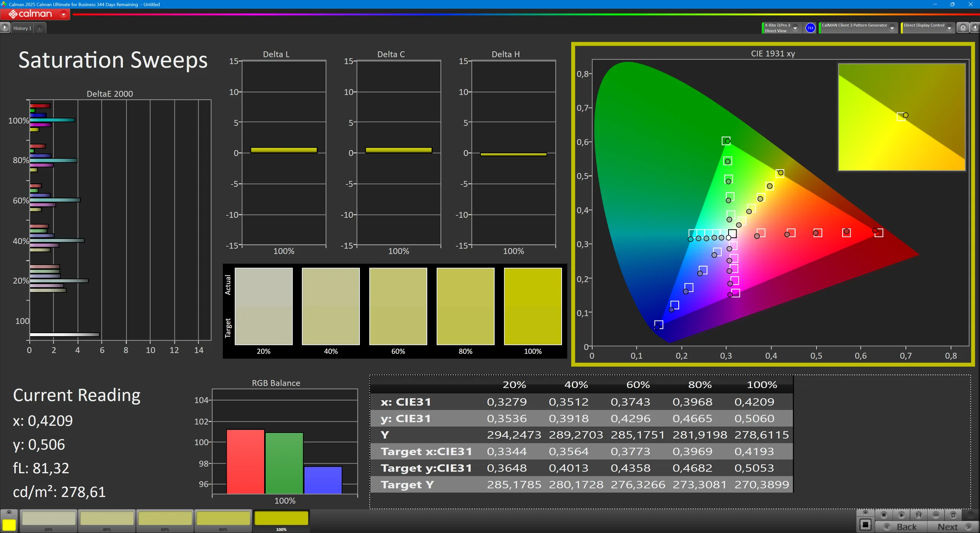Image resolution: width=980 pixels, height=533 pixels.
Task: Expand CalMAN Client 3 Pattern Generator dropdown
Action: pyautogui.click(x=892, y=28)
